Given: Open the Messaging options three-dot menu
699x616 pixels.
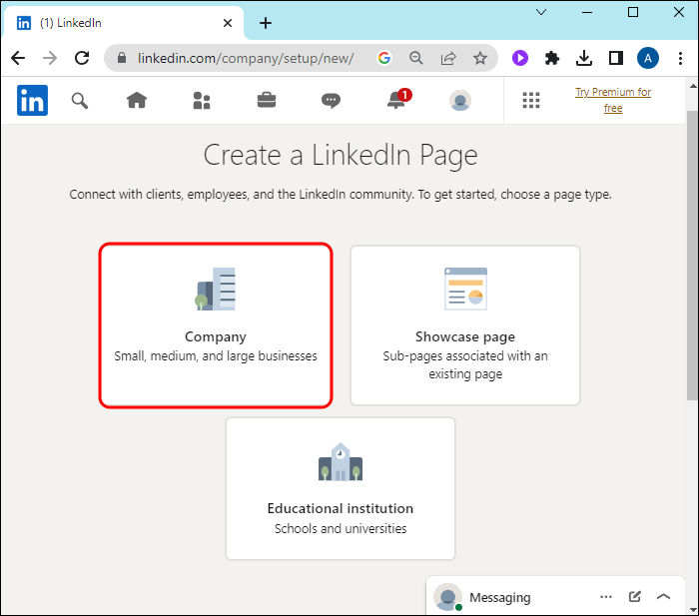Looking at the screenshot, I should (x=606, y=597).
